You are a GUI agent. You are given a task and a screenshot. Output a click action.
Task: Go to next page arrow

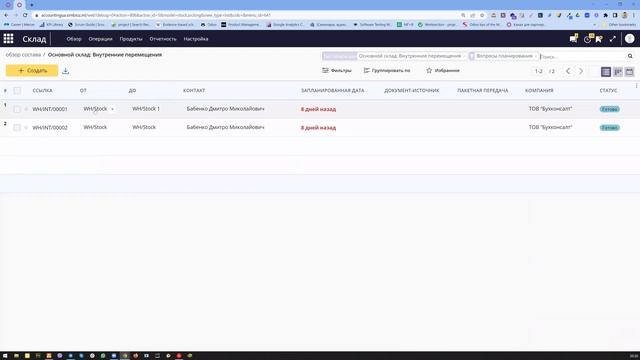click(581, 71)
